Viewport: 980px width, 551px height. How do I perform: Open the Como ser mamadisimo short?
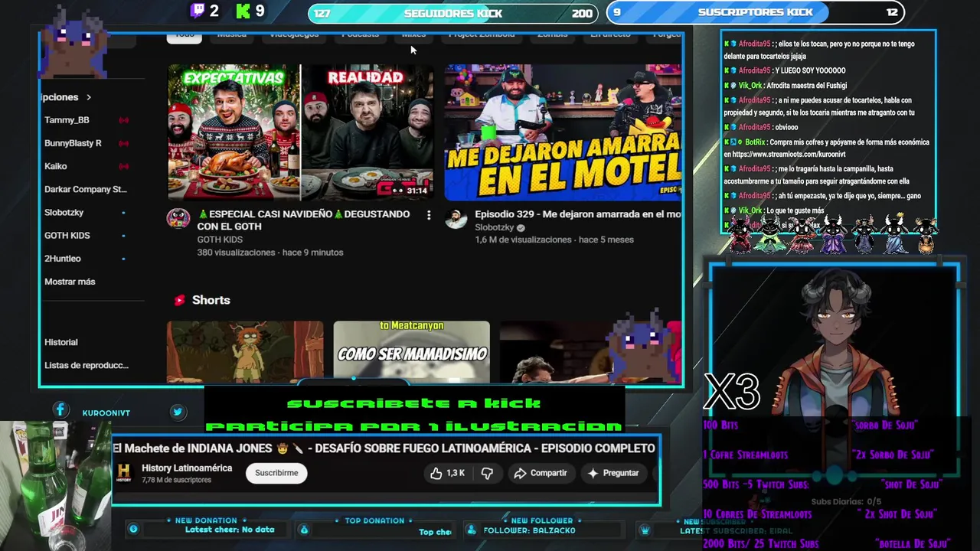tap(412, 351)
